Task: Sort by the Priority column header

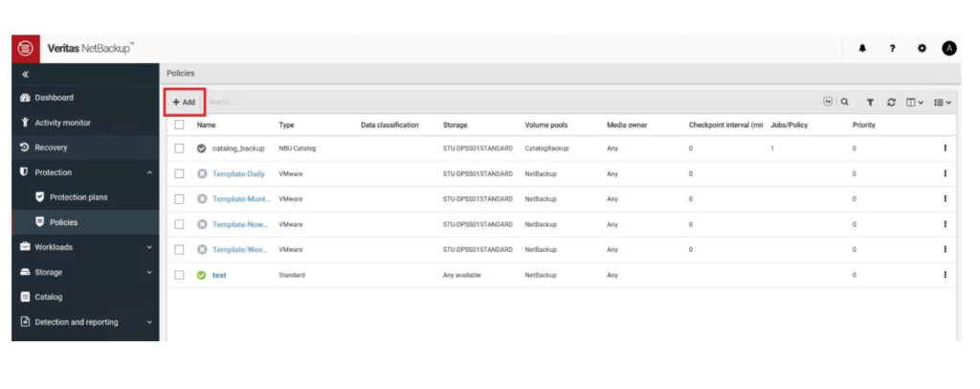Action: [864, 126]
